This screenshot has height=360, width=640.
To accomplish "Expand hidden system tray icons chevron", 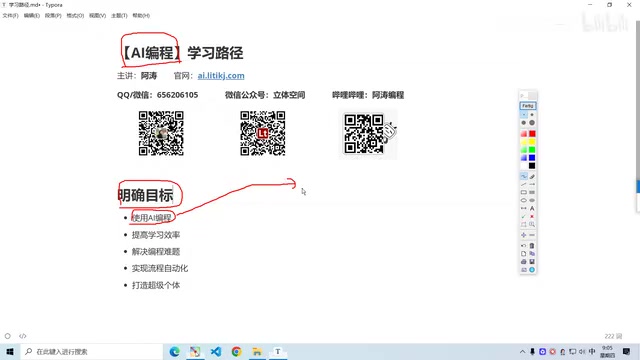I will click(x=522, y=351).
